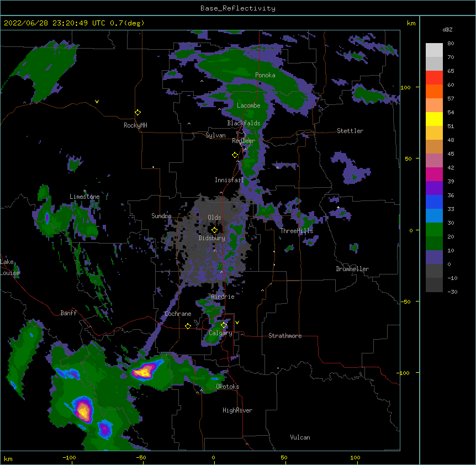
Task: Click the -50 tick on the bottom axis
Action: coord(141,457)
